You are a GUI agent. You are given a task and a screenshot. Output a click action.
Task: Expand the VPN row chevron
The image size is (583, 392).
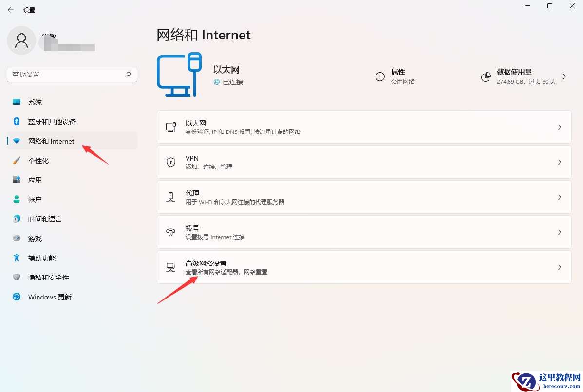pos(559,162)
